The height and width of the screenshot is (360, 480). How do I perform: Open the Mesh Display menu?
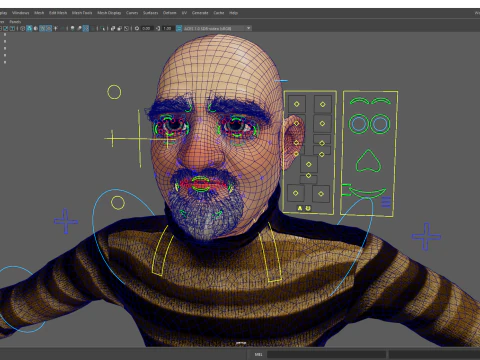109,13
